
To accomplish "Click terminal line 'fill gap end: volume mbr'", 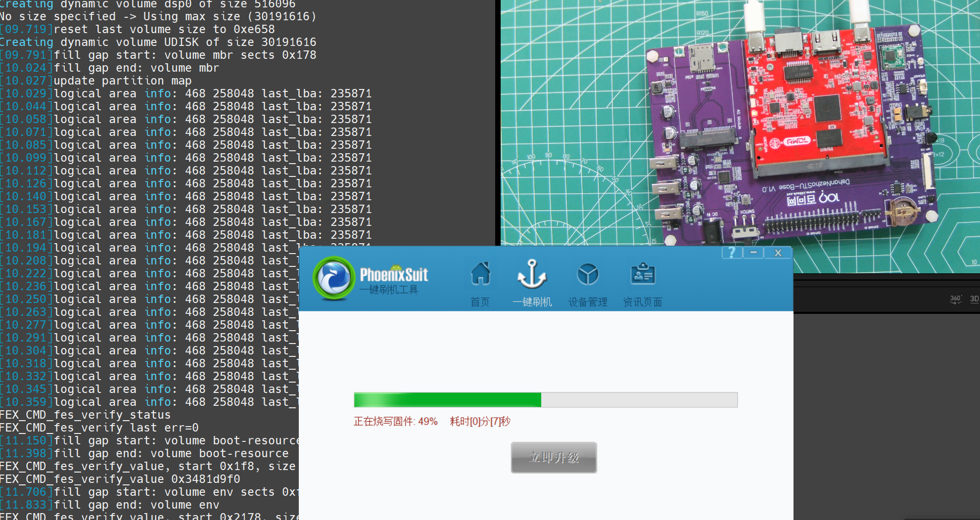I will (x=109, y=68).
